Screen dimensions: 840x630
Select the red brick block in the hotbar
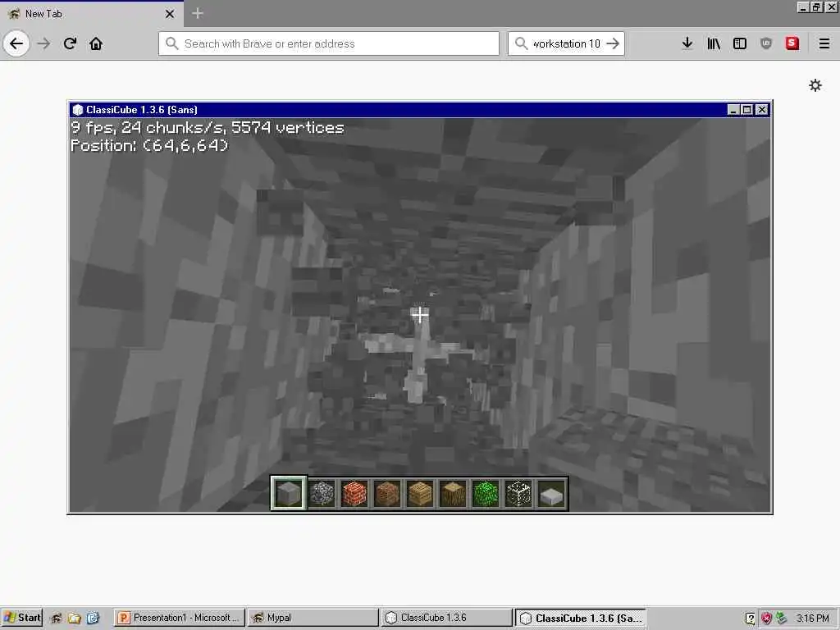tap(354, 493)
